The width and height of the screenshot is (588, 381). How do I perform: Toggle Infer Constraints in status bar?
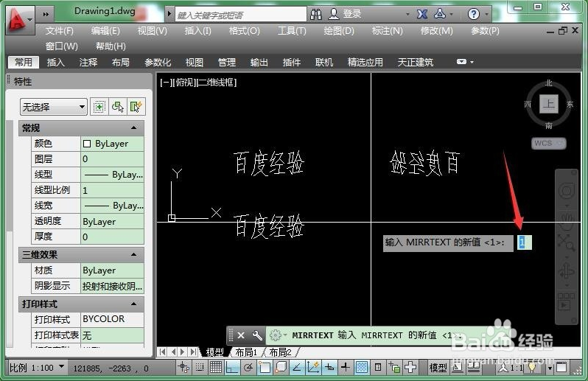(183, 367)
